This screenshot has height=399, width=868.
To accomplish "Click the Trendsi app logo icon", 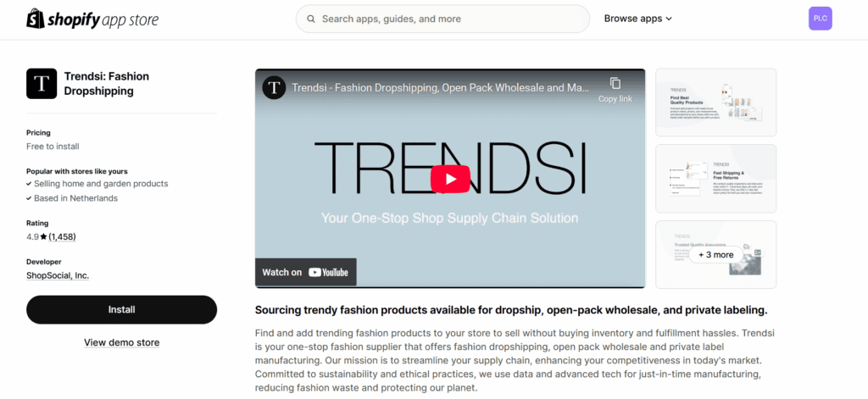I will click(42, 84).
